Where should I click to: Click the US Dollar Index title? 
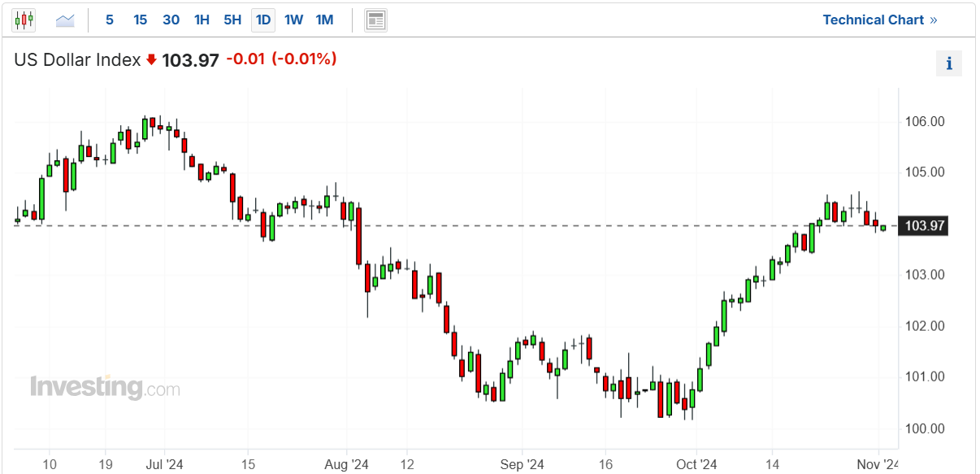pos(77,59)
